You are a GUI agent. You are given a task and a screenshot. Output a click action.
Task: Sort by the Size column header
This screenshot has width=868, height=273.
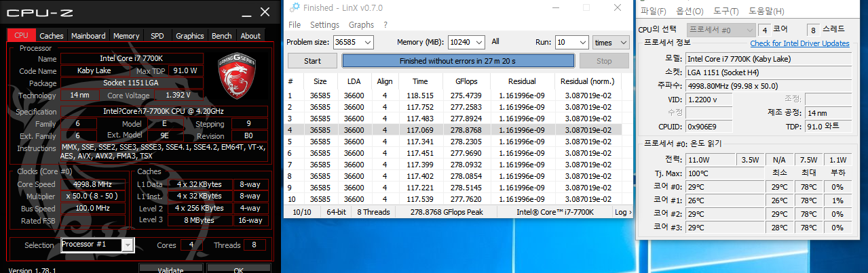(319, 81)
